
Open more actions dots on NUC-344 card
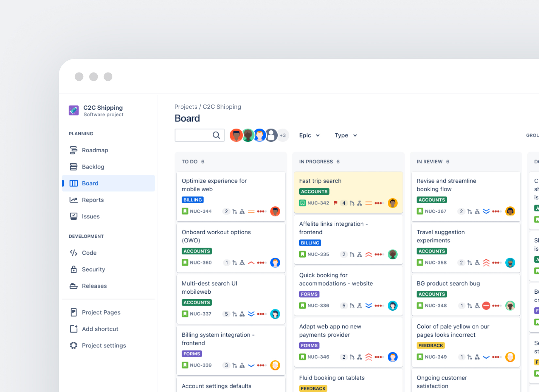261,211
